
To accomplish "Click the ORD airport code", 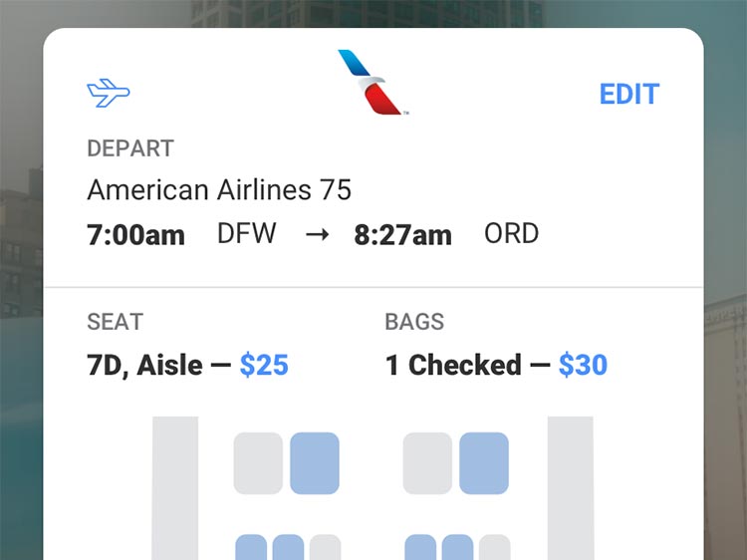I will (512, 234).
